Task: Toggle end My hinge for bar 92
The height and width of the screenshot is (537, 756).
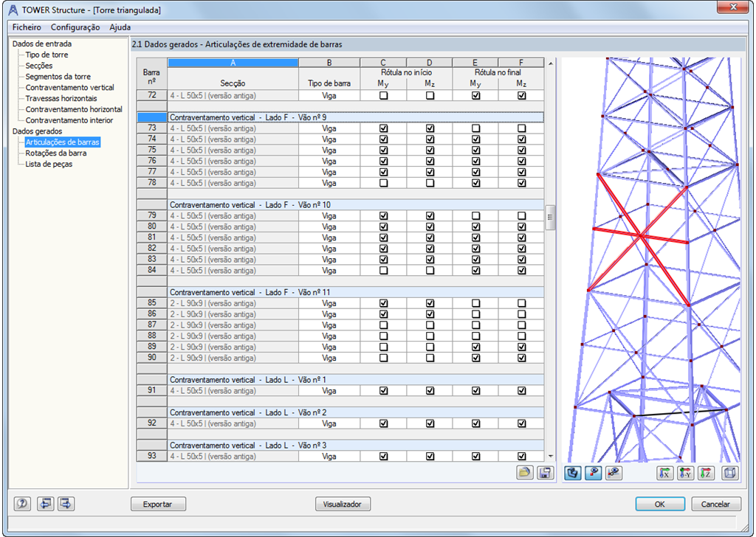Action: coord(475,423)
